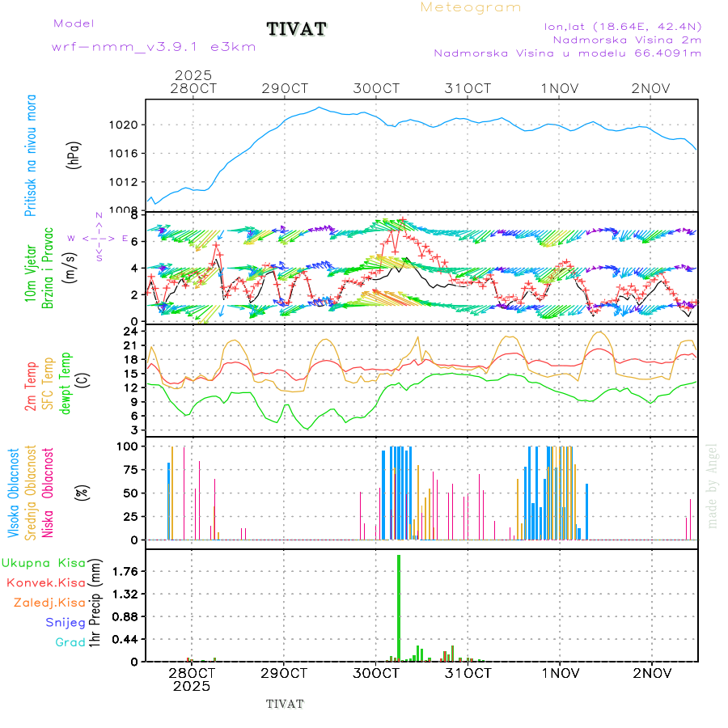
Task: Click the wind direction compass rose
Action: tap(99, 238)
